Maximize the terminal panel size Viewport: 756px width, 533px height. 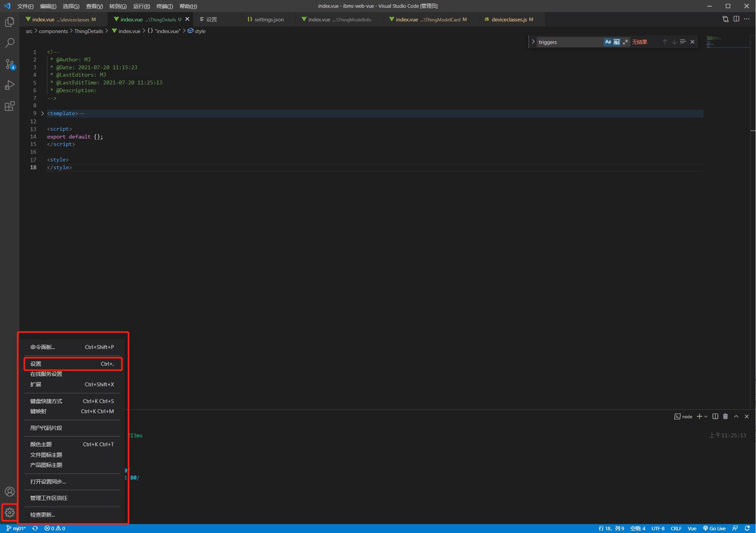point(736,416)
